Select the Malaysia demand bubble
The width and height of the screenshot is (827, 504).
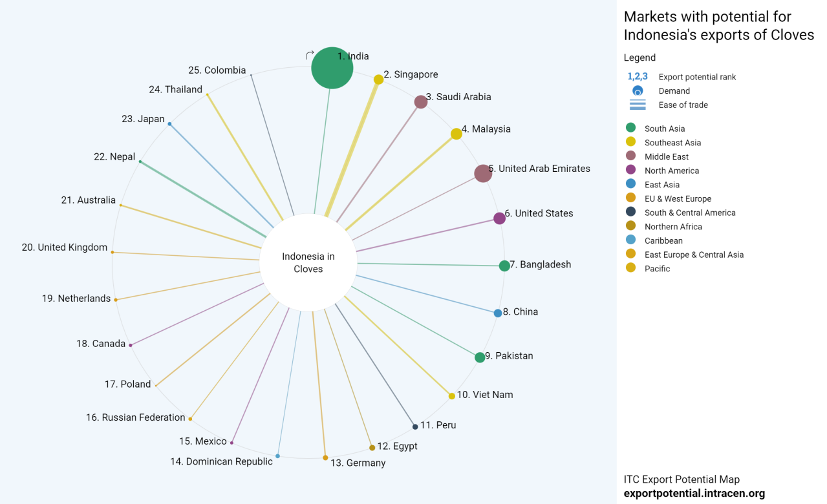[456, 134]
